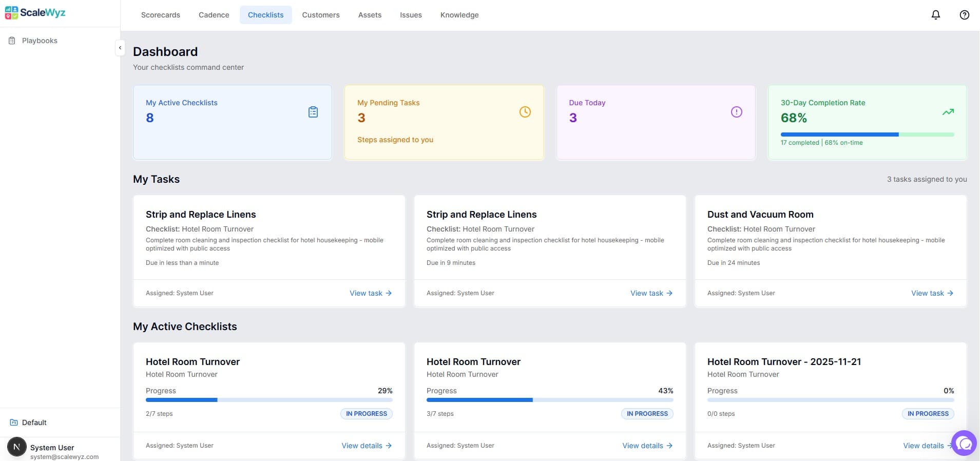View task due in less than a minute
The height and width of the screenshot is (461, 980).
371,293
